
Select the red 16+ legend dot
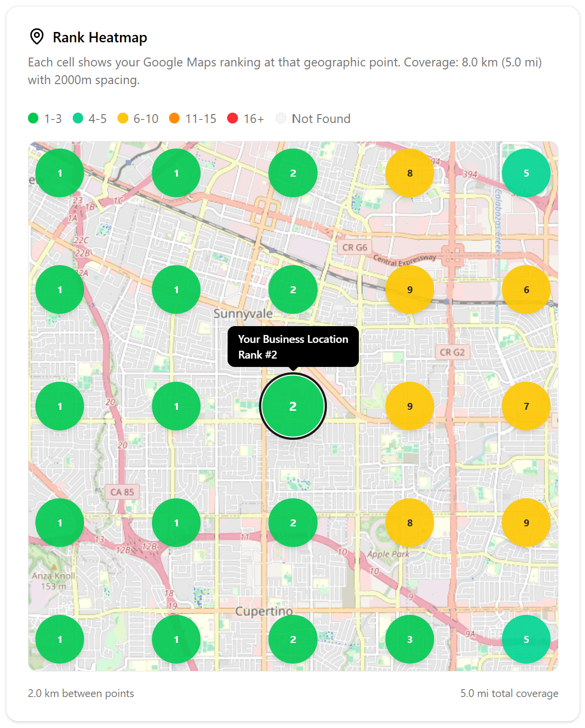click(x=232, y=119)
